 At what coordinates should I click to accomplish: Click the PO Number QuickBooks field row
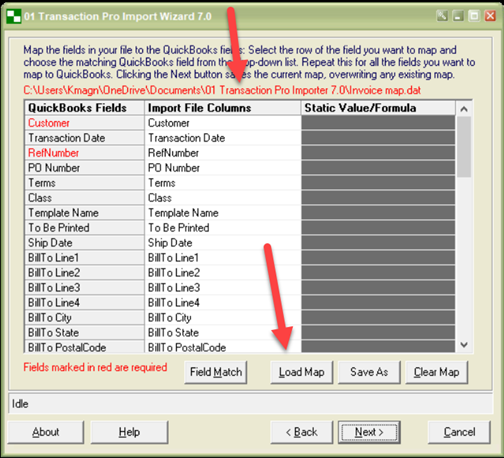84,168
